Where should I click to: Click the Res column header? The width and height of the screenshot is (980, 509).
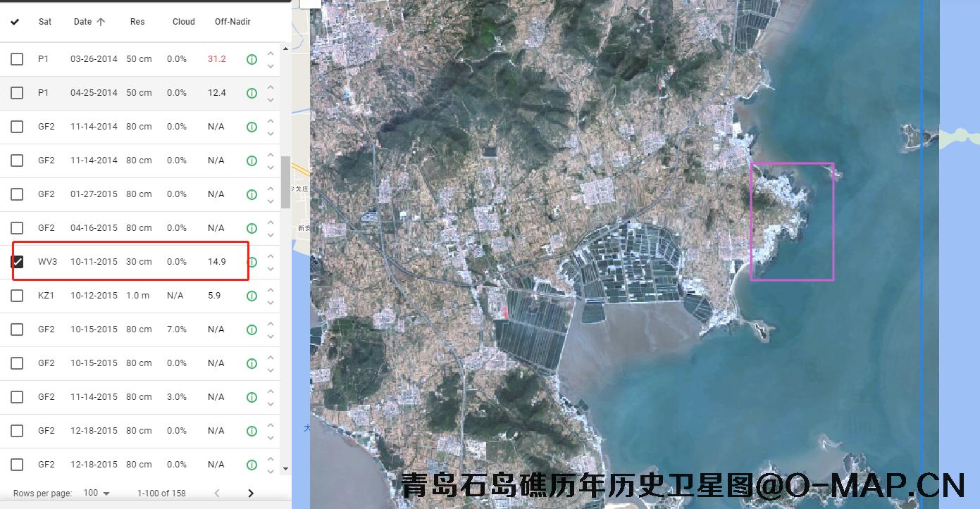coord(137,22)
